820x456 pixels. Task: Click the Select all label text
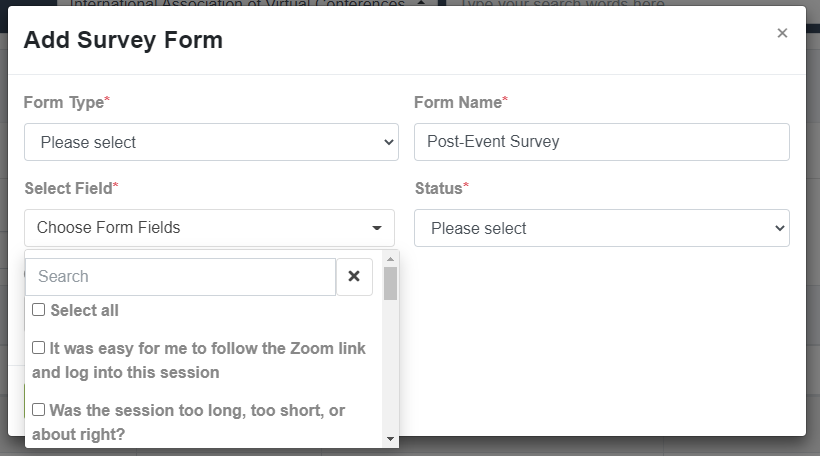point(85,310)
